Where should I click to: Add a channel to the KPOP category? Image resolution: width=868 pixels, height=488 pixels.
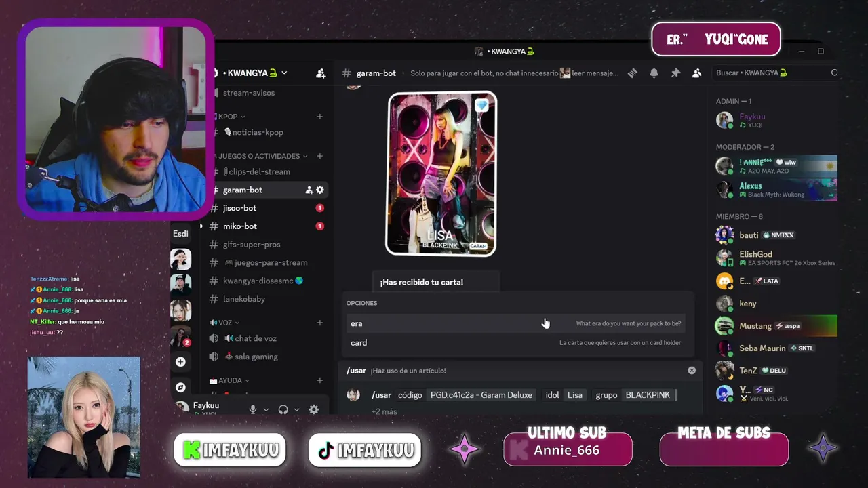tap(319, 117)
